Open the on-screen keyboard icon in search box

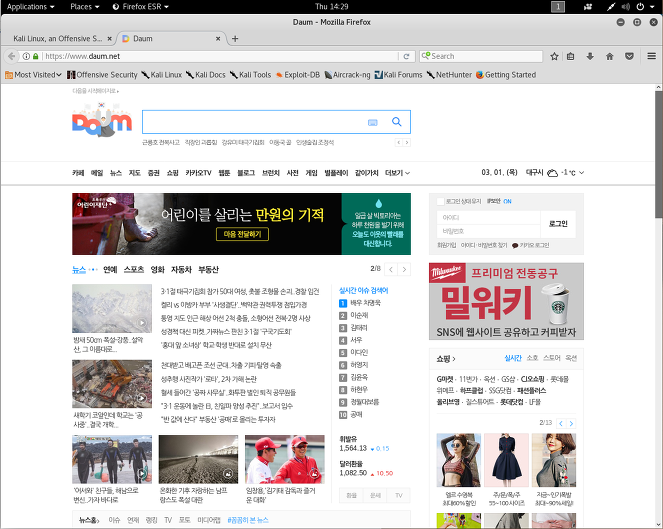[x=373, y=123]
